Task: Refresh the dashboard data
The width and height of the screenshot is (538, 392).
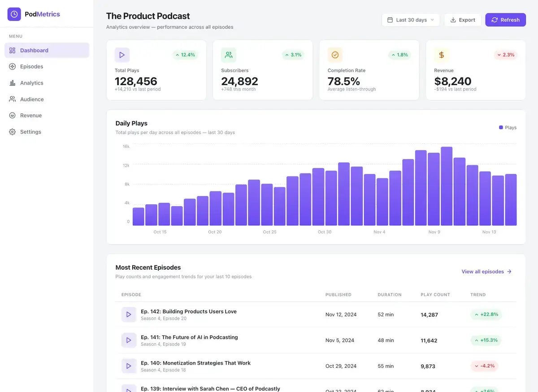Action: tap(506, 20)
